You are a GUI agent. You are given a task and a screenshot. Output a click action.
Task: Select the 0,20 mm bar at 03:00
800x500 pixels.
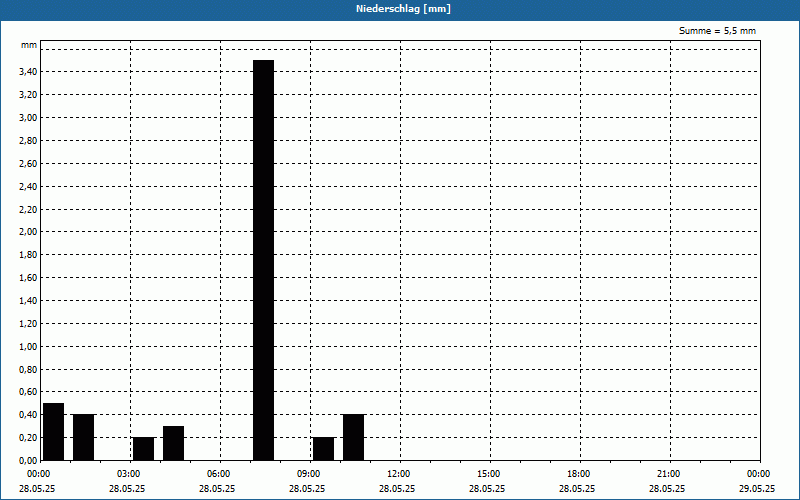[x=143, y=448]
